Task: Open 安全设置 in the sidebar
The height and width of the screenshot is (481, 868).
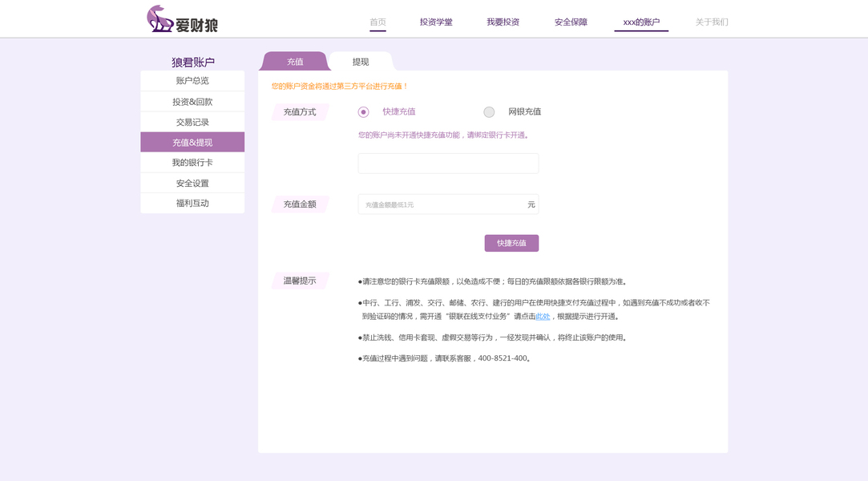Action: tap(192, 182)
